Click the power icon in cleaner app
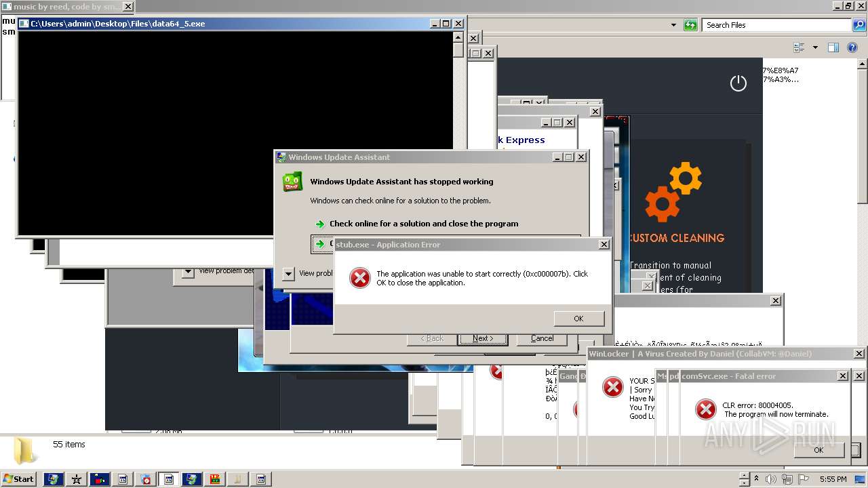868x488 pixels. click(x=738, y=83)
